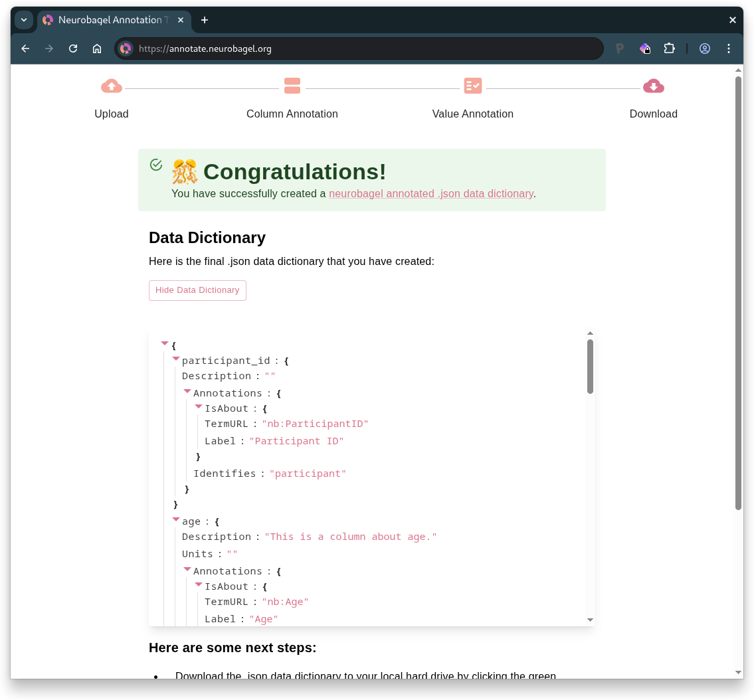Collapse the IsAbout node under Annotations

click(x=198, y=406)
